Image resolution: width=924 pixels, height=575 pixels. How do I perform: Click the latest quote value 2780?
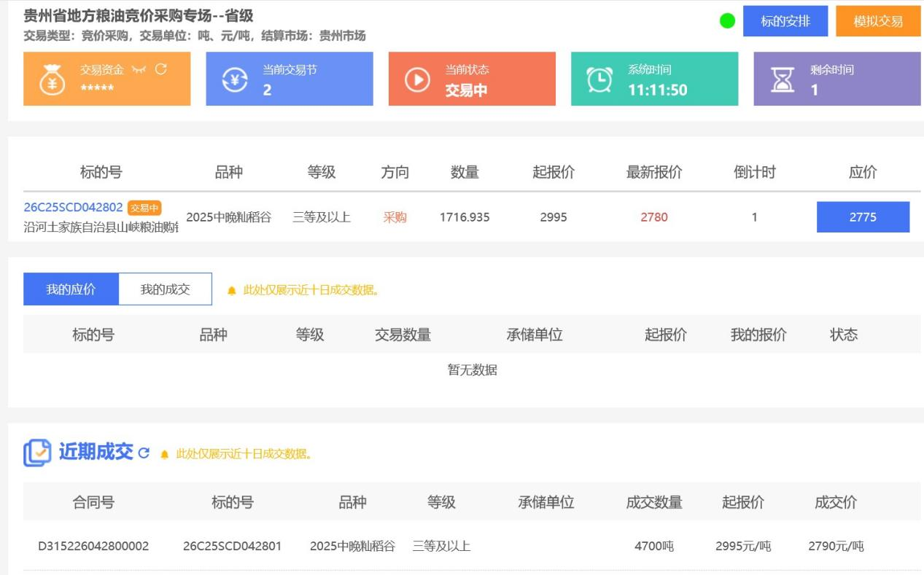tap(654, 217)
